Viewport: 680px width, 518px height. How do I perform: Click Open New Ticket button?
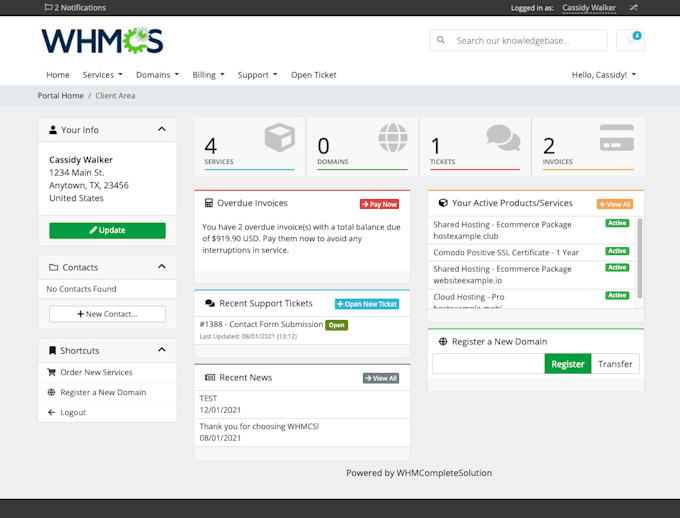[x=367, y=304]
